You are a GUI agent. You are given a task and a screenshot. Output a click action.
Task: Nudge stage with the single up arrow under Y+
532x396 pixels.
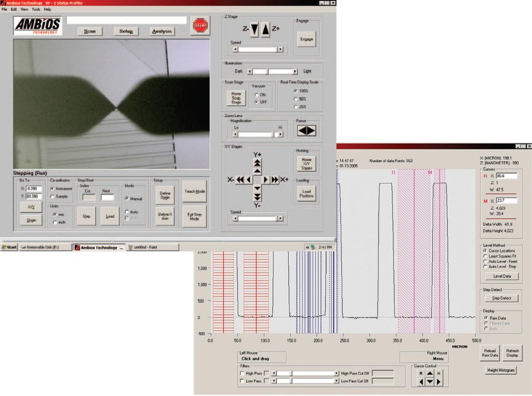257,171
